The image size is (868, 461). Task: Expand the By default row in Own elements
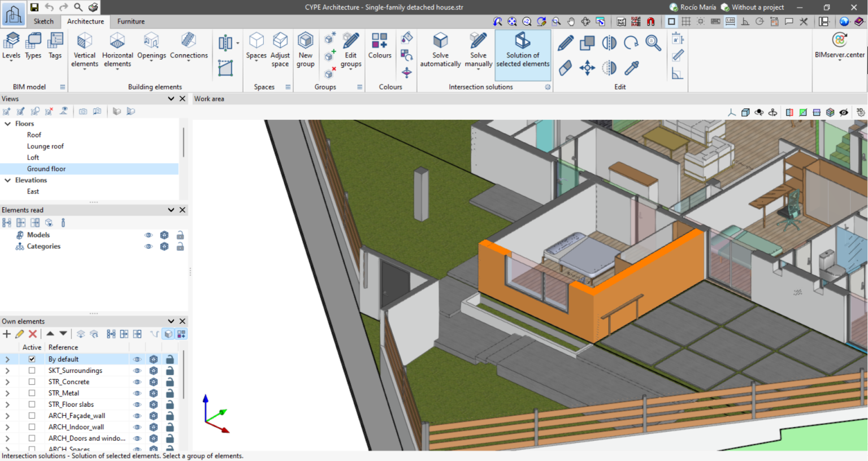coord(7,359)
